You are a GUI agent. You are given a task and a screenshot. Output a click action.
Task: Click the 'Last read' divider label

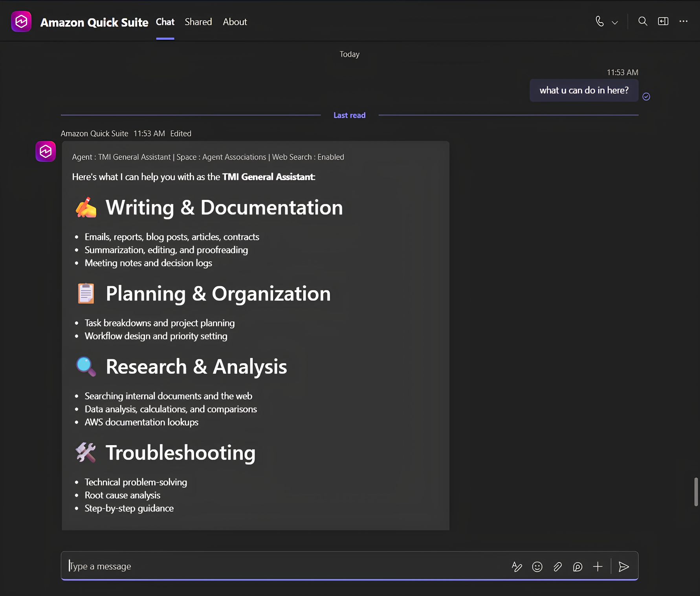[x=350, y=115]
